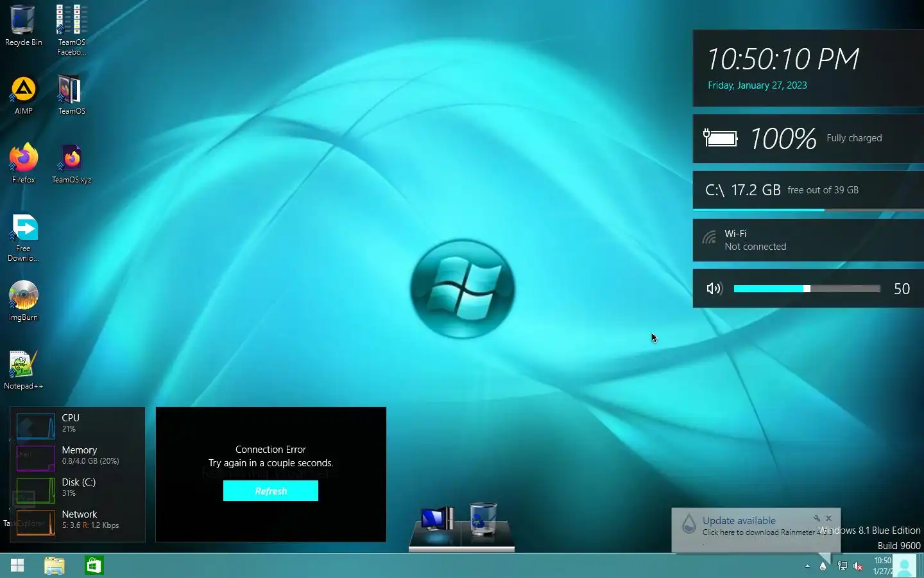Show hidden tray icons arrow
Image resolution: width=924 pixels, height=578 pixels.
[x=807, y=566]
